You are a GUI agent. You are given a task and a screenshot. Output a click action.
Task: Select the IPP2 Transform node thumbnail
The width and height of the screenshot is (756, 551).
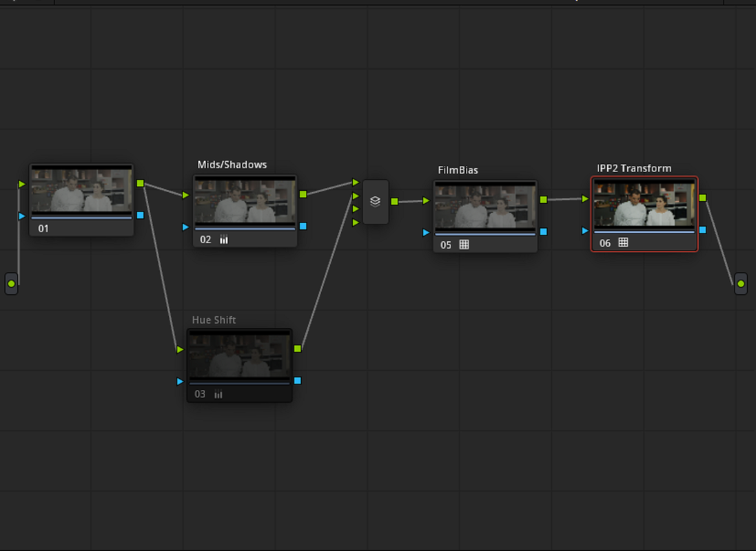pyautogui.click(x=644, y=205)
